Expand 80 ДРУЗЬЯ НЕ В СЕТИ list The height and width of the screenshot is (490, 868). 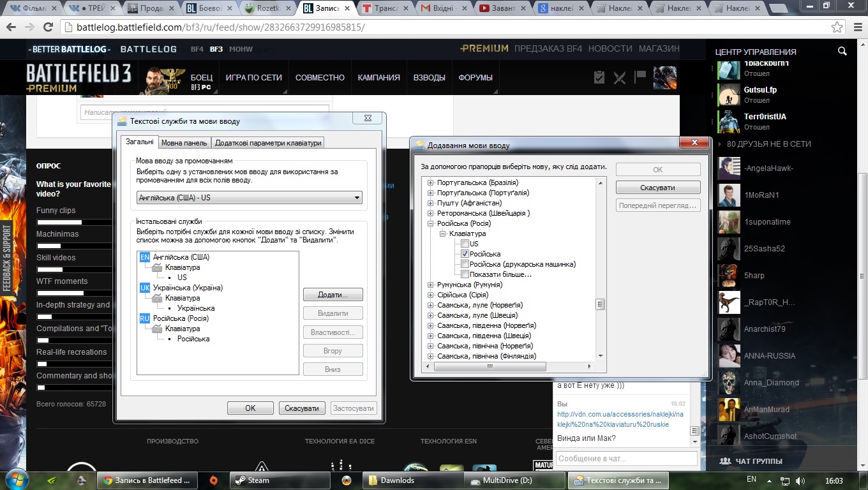click(764, 144)
